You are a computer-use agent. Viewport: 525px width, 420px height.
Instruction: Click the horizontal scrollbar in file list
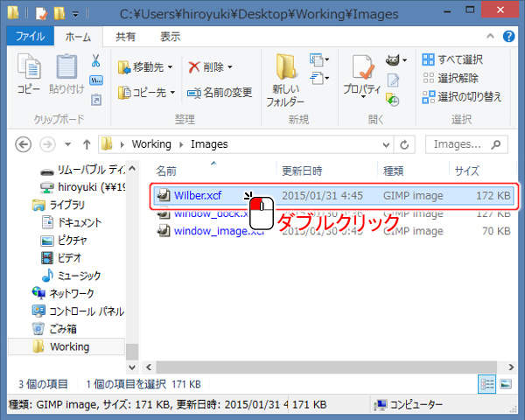326,367
